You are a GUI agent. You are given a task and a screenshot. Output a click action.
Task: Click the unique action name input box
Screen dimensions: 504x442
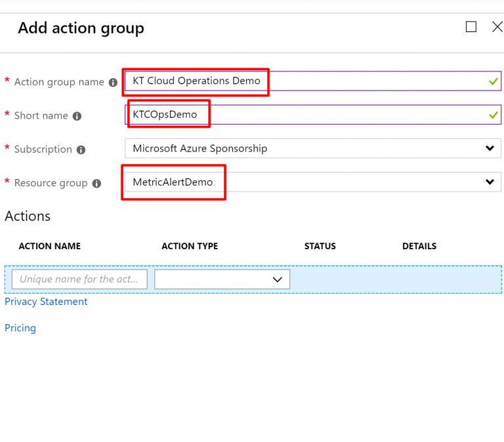point(79,279)
